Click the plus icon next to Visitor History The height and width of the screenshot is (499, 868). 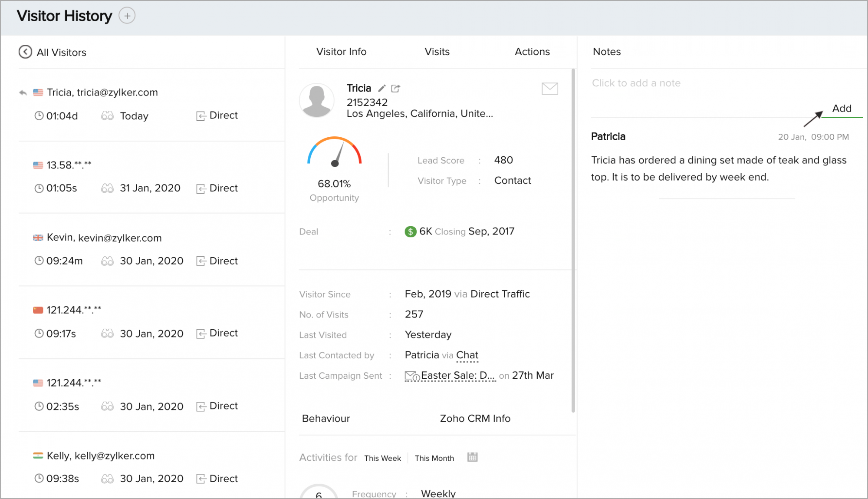point(127,16)
